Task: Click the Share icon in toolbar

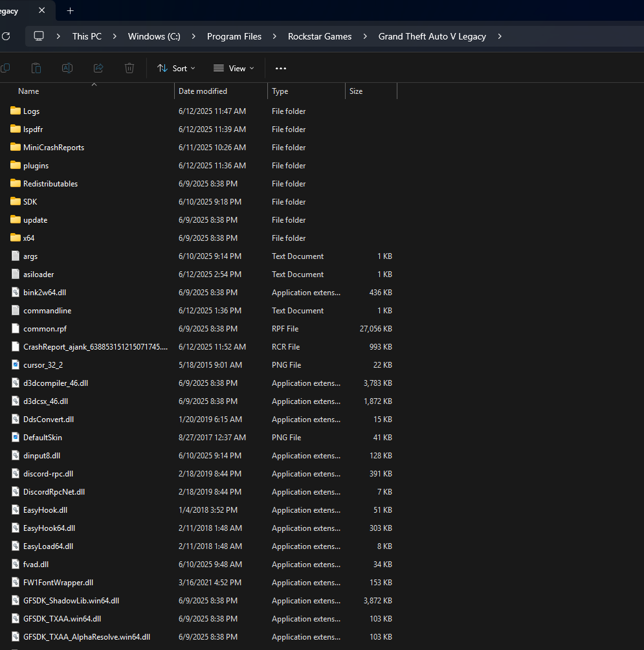Action: click(x=98, y=68)
